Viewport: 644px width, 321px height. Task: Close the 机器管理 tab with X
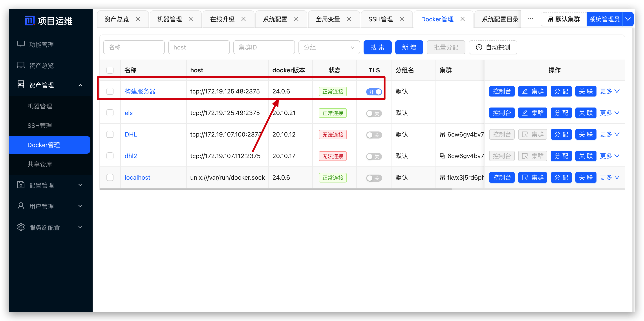190,19
